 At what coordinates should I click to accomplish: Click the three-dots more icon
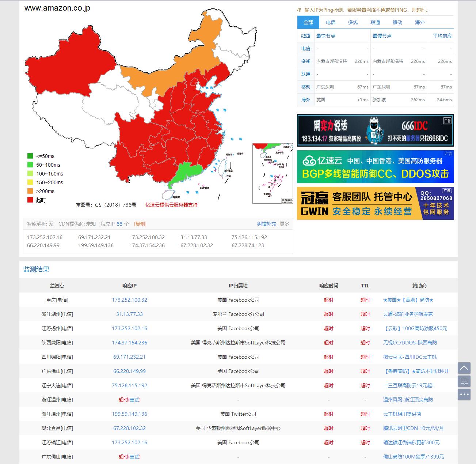(464, 395)
